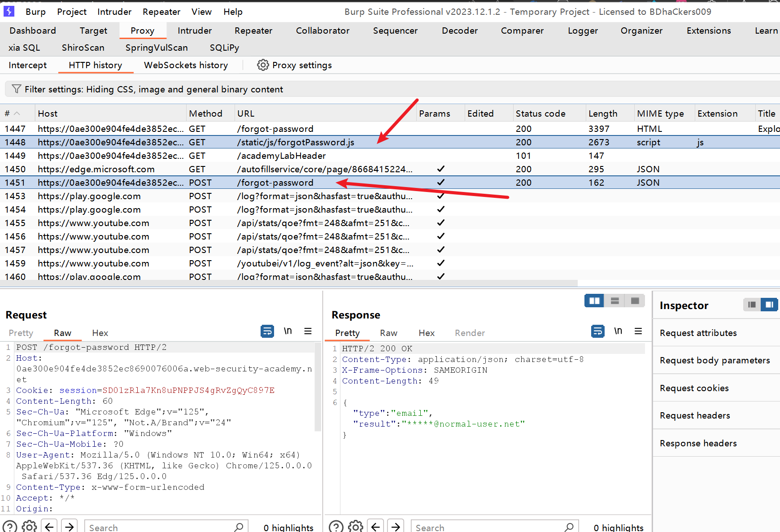Screen dimensions: 780x532
Task: Click the Burp Suite logo icon top-left
Action: 9,11
